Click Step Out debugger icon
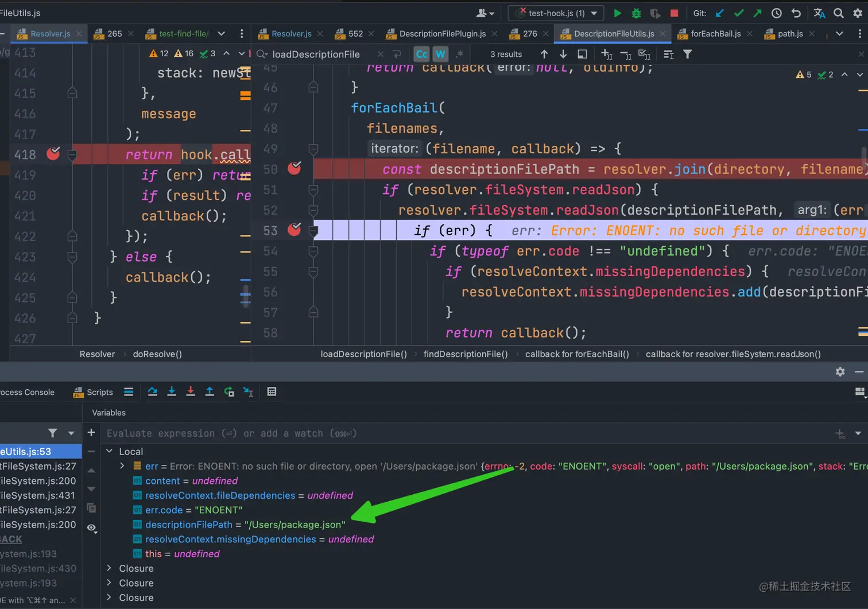868x609 pixels. click(210, 391)
